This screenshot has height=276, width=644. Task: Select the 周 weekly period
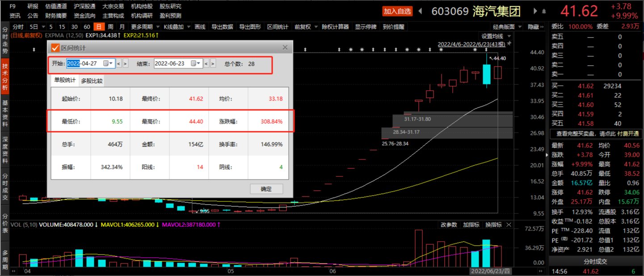pyautogui.click(x=110, y=27)
